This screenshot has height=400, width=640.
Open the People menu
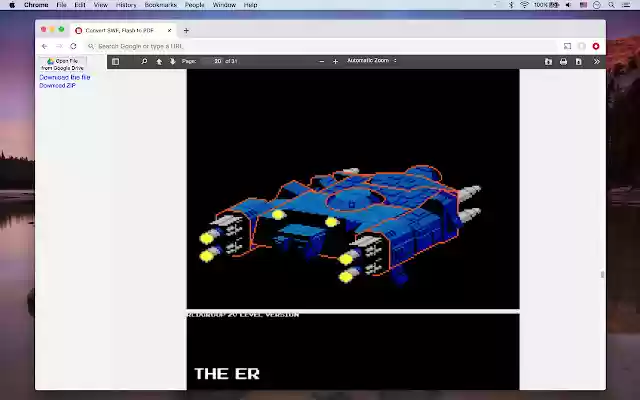pos(194,5)
